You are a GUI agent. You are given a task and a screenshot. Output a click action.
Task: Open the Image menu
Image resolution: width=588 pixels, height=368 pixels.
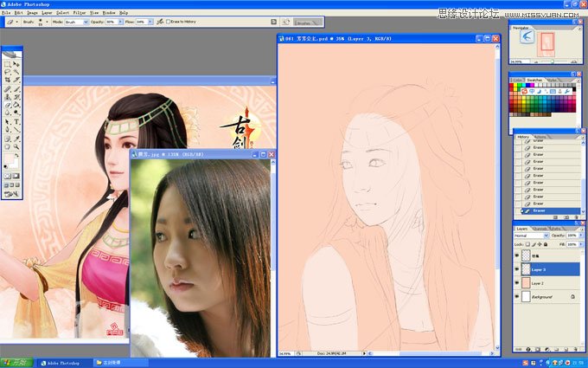(32, 13)
